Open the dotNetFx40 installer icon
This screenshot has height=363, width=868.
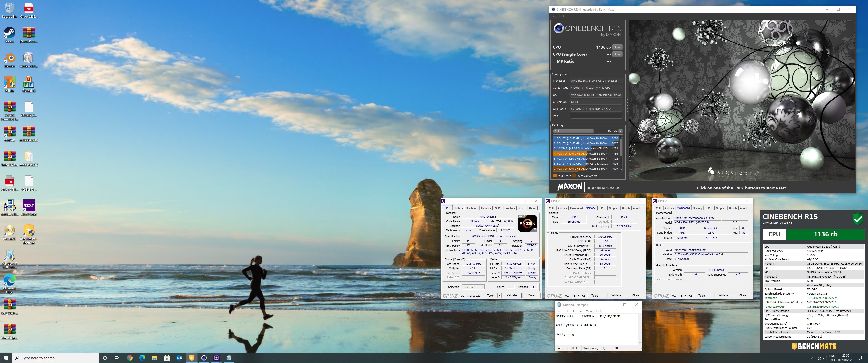pyautogui.click(x=9, y=208)
